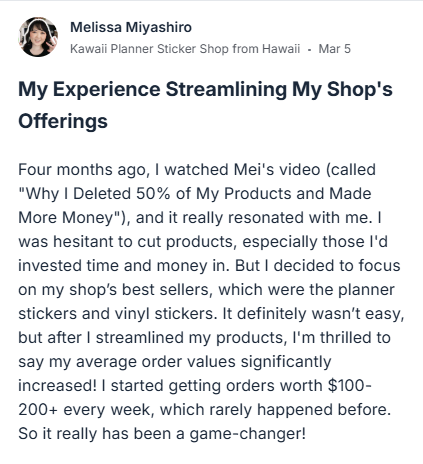This screenshot has width=423, height=464.
Task: Click the words More Money in the post
Action: [66, 218]
